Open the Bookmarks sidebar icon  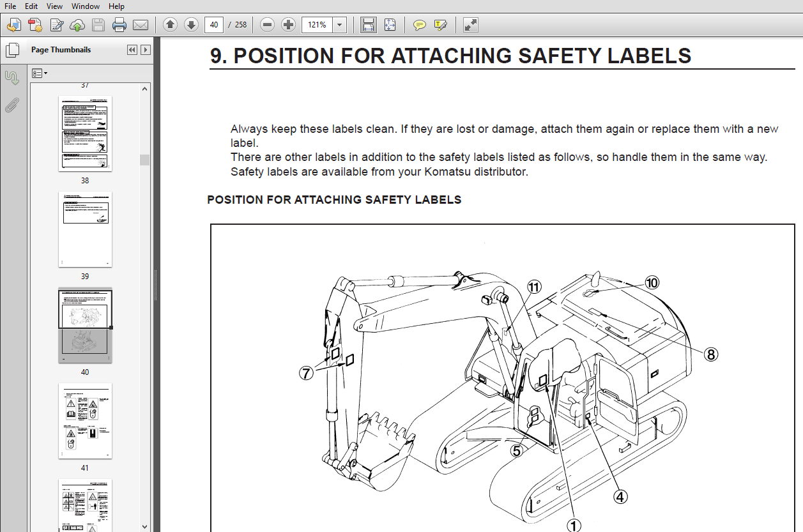11,78
